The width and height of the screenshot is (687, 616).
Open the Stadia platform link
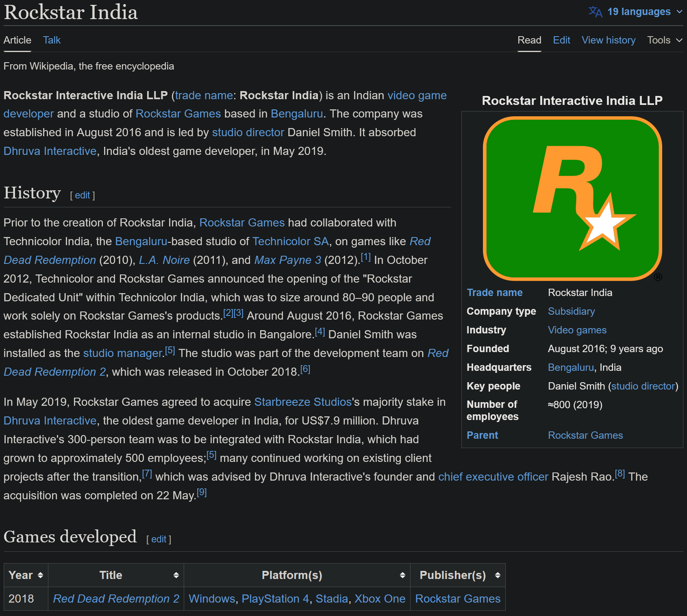coord(332,599)
